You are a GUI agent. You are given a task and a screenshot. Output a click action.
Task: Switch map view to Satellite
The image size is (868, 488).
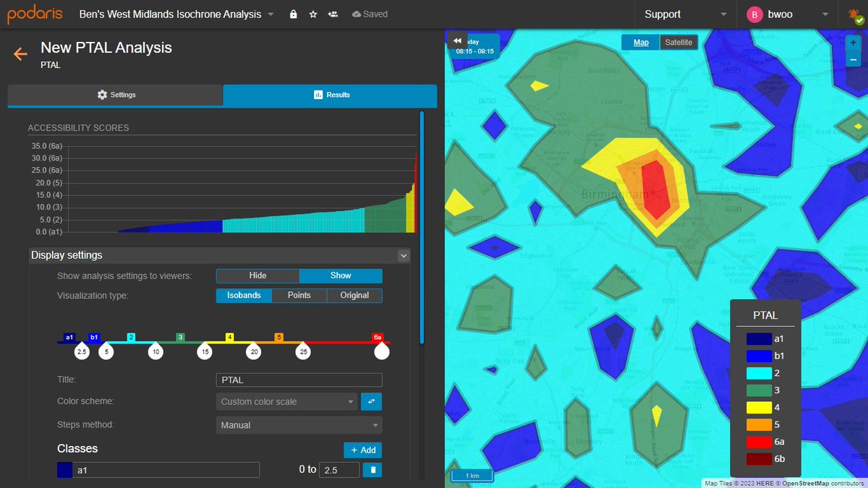[678, 42]
